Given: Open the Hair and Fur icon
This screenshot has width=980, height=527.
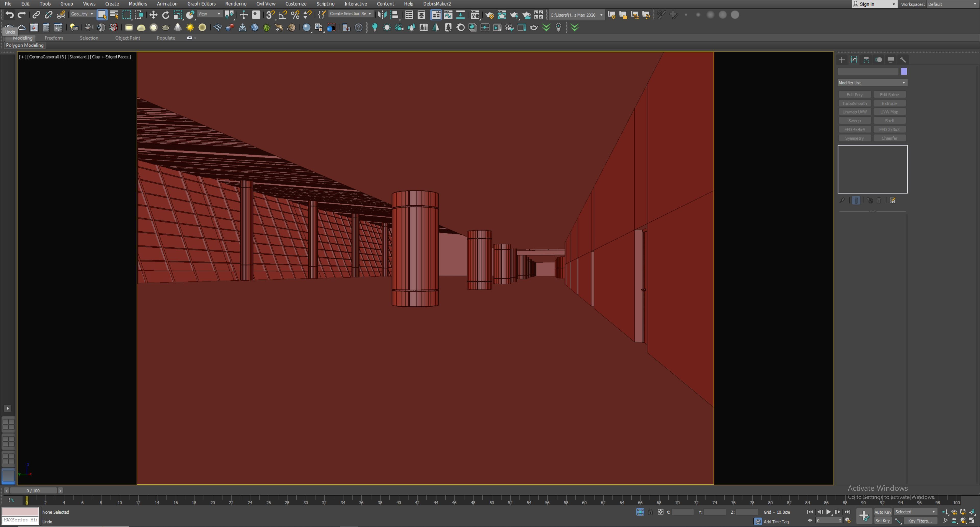Looking at the screenshot, I should 279,27.
